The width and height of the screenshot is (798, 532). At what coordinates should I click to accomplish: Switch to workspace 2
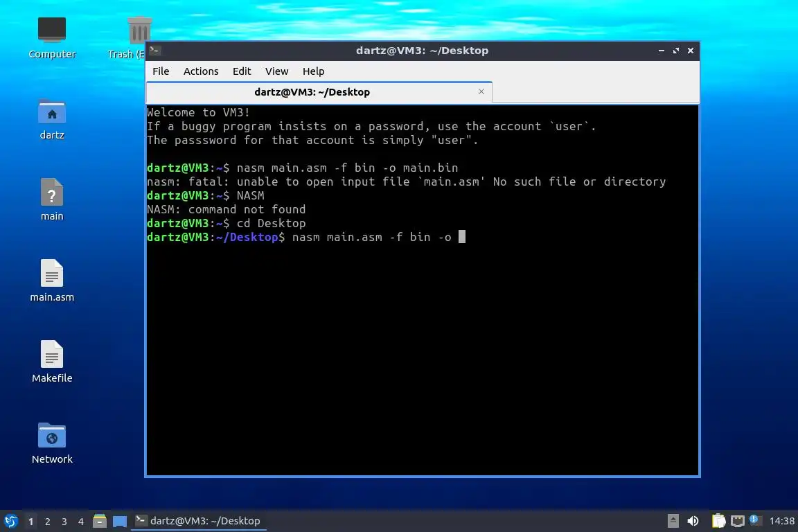[47, 522]
